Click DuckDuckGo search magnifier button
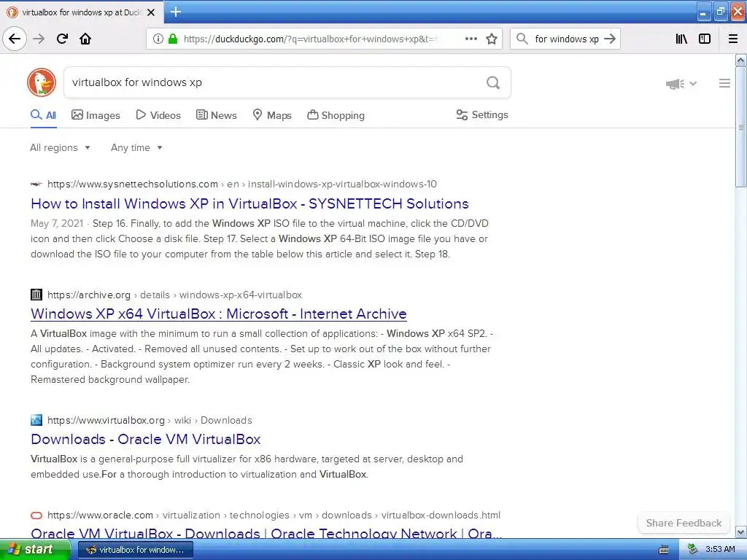 493,83
